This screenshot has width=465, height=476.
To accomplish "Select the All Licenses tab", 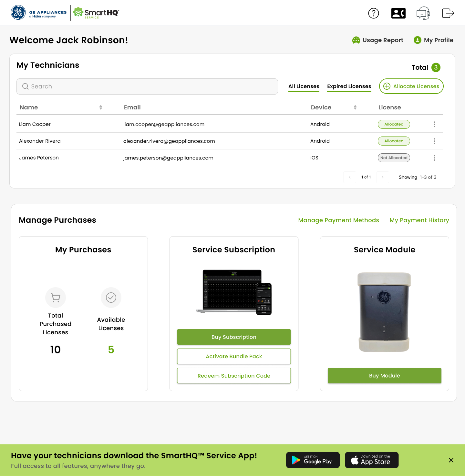I will pyautogui.click(x=304, y=86).
